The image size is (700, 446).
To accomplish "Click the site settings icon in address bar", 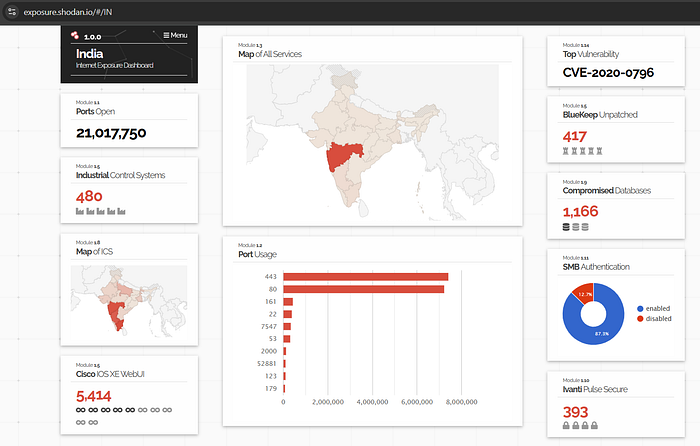I will (x=12, y=12).
